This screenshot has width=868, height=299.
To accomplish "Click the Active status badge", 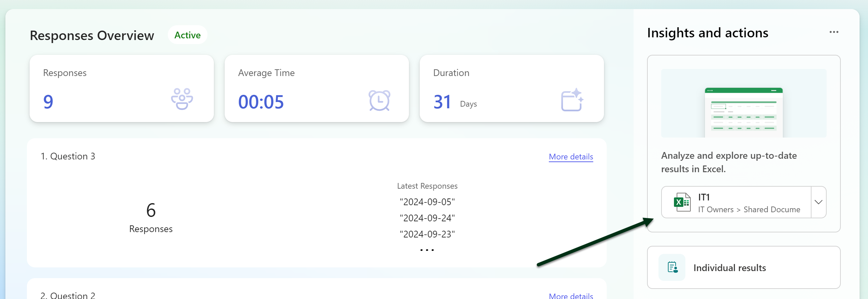I will pyautogui.click(x=187, y=35).
